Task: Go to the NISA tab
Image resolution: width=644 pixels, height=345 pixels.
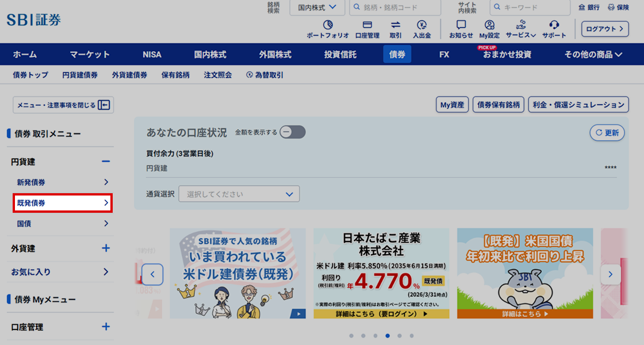Action: point(152,54)
